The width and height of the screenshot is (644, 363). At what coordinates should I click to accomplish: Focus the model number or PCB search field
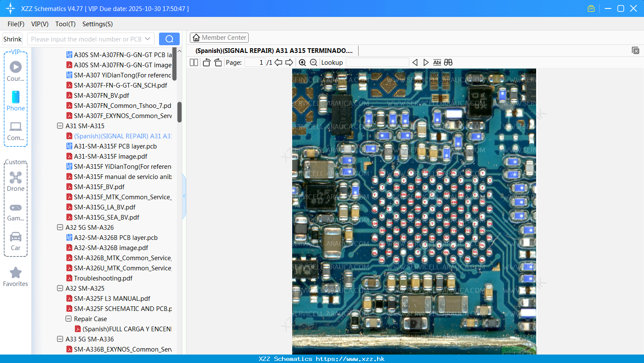86,39
